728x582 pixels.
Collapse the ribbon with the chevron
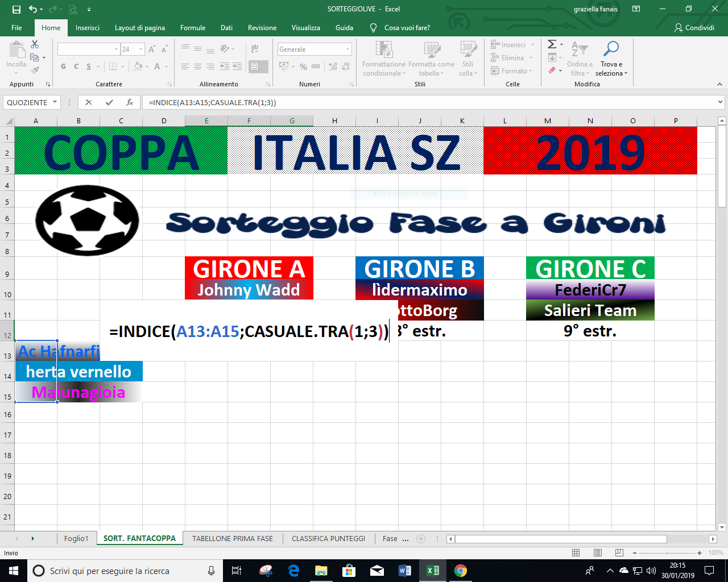[720, 84]
